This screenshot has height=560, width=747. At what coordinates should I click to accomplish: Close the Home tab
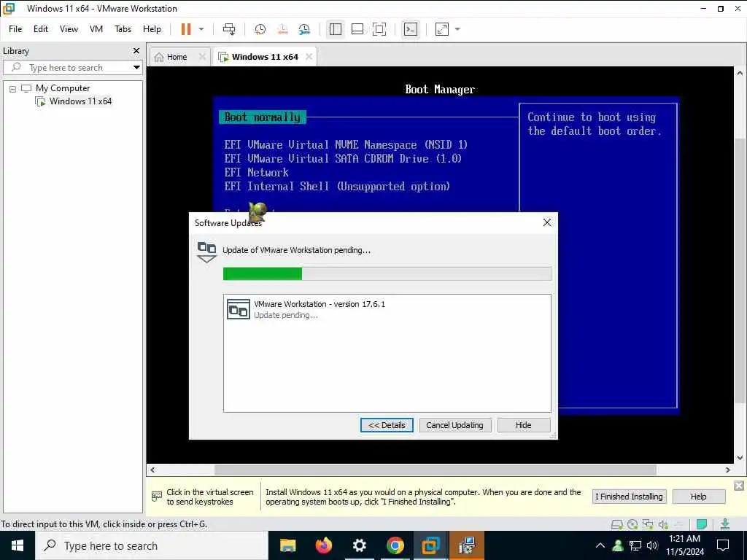pyautogui.click(x=202, y=57)
